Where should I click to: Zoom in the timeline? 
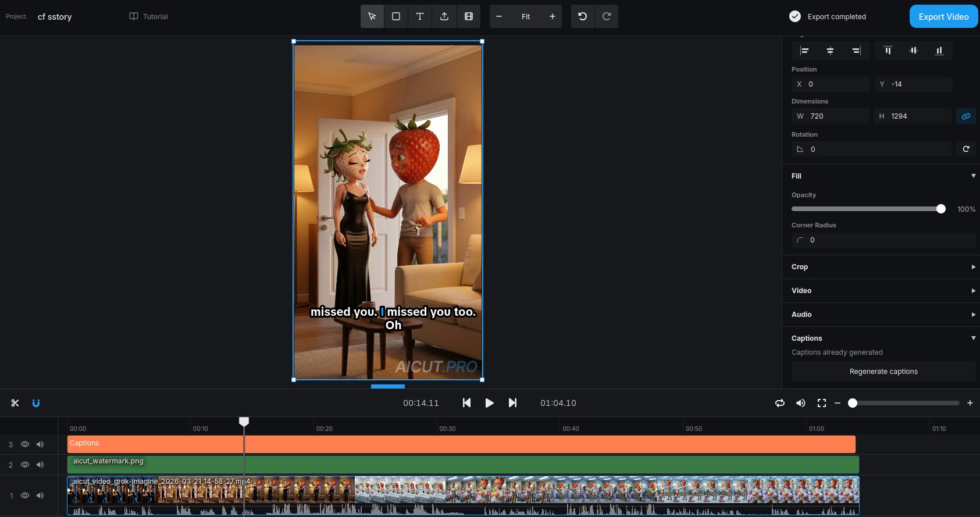(x=970, y=403)
